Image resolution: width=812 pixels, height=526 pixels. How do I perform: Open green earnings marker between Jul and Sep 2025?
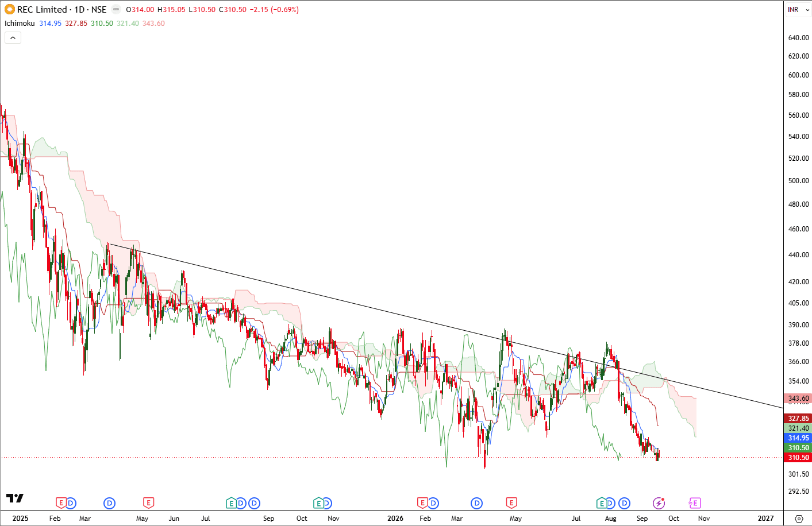(x=232, y=503)
